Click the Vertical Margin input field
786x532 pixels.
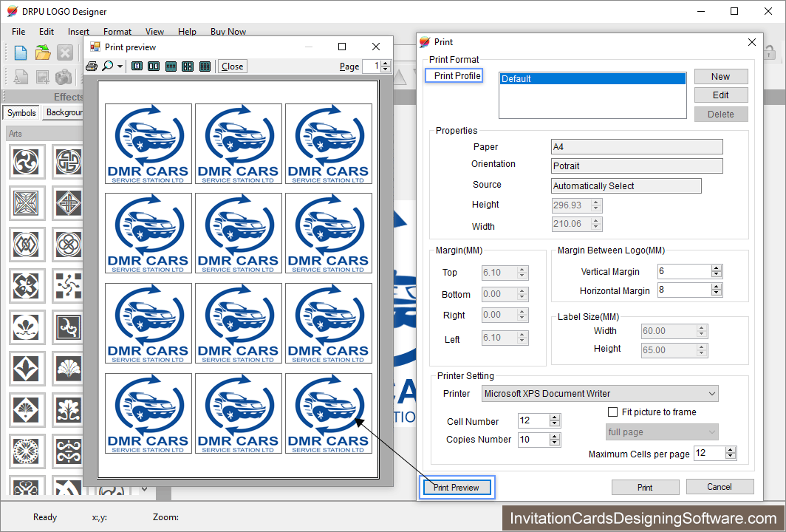684,271
